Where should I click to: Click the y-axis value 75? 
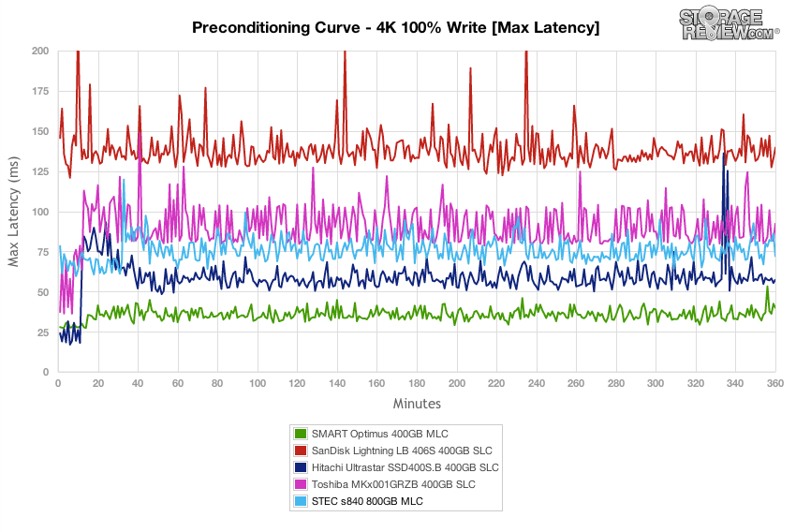(x=43, y=252)
